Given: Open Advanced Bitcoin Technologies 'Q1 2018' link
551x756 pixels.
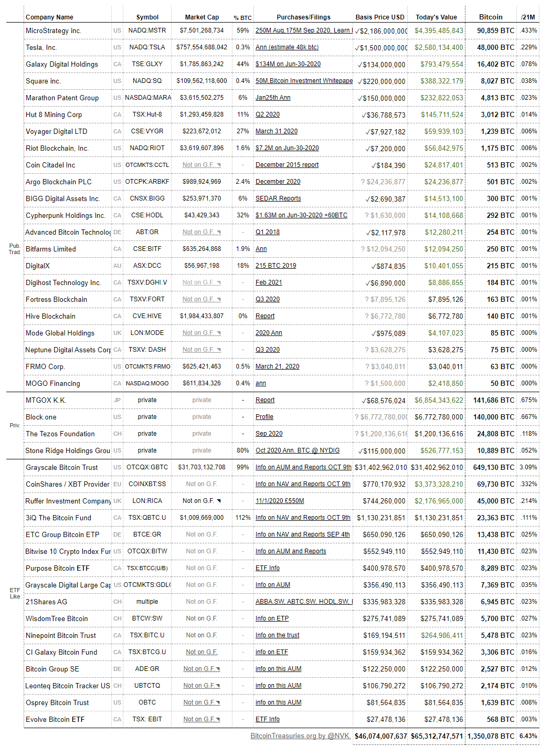Looking at the screenshot, I should [268, 232].
